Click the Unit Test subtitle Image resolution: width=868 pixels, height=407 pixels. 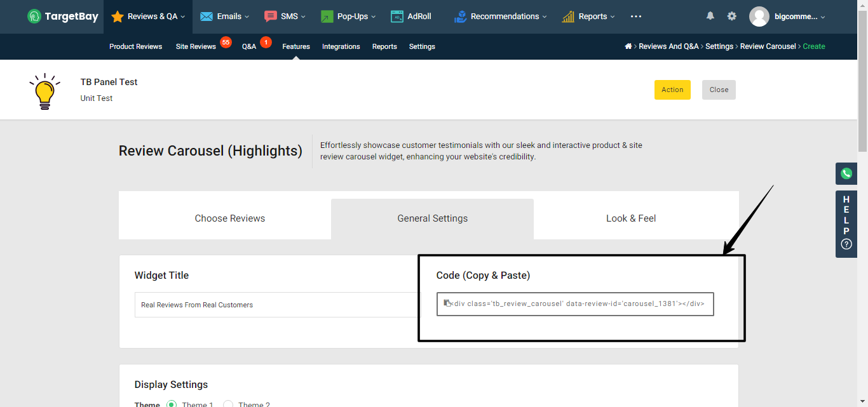coord(97,98)
